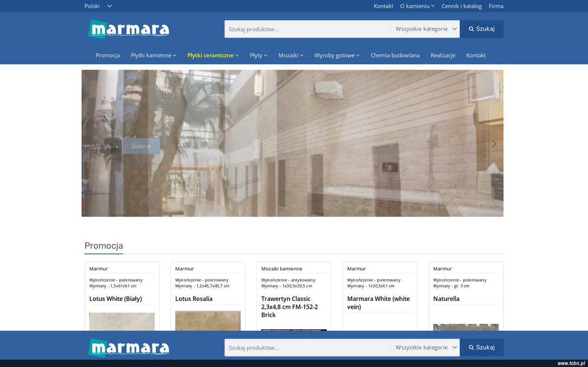
Task: Click Marmur label on Naturella card
Action: [x=442, y=269]
